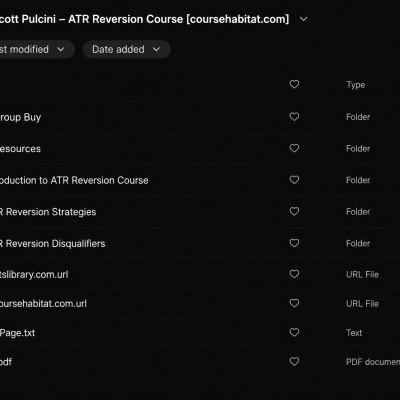Open oduction to ATR Reversion Course folder
400x400 pixels.
pos(74,180)
